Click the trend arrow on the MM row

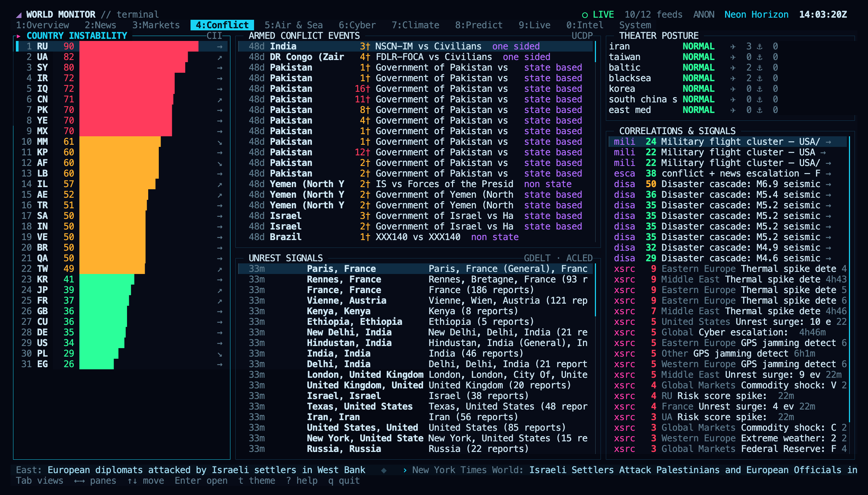[x=219, y=142]
